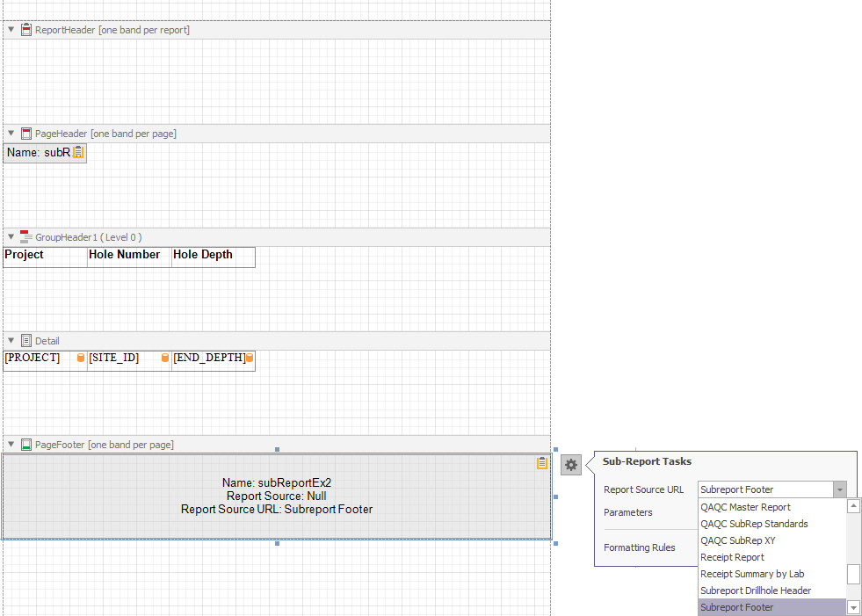Open the gear smart tag for subReportEx2

pos(571,465)
